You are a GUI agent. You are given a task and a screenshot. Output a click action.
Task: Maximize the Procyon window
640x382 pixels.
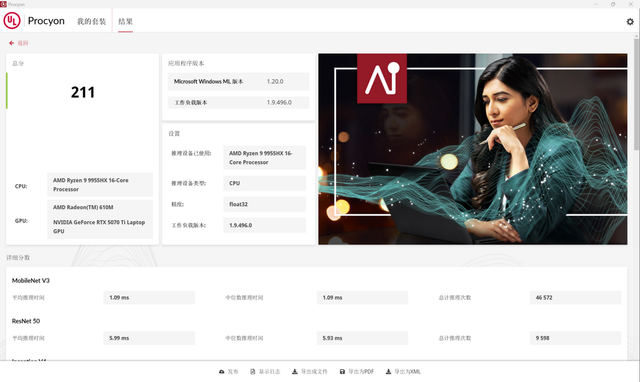[x=613, y=4]
